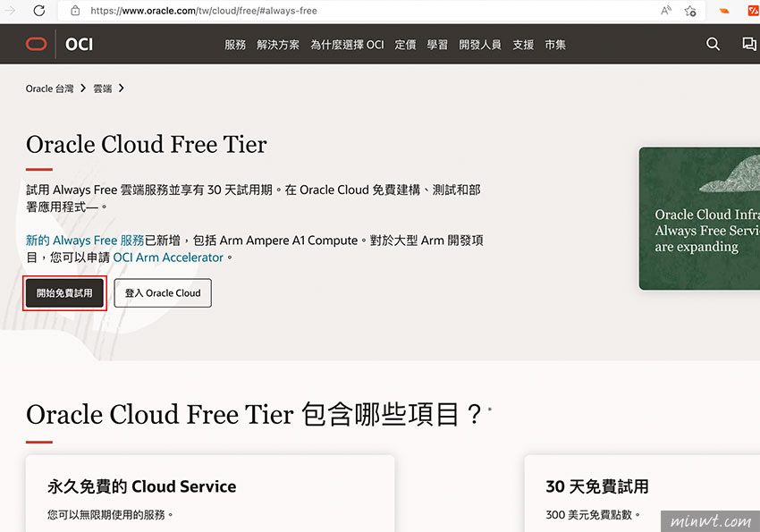Click the Oracle red oval logo
The width and height of the screenshot is (760, 532).
(x=37, y=44)
